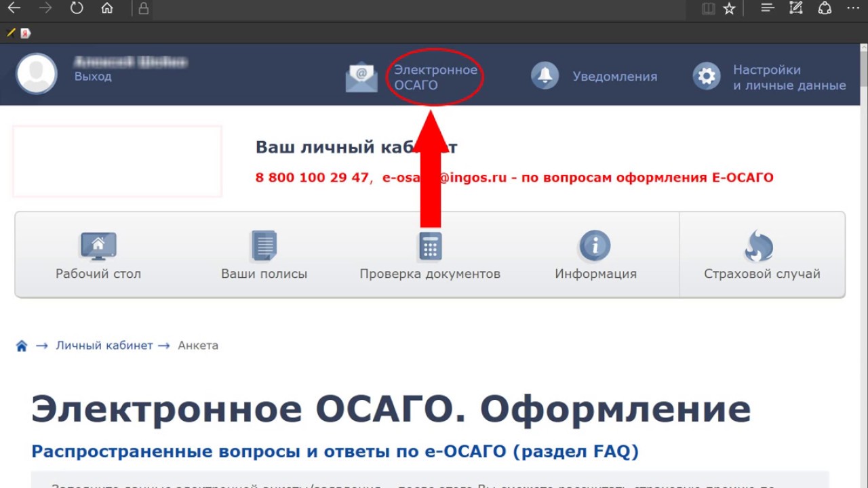Viewport: 868px width, 488px height.
Task: Open the web note pen icon
Action: [796, 8]
